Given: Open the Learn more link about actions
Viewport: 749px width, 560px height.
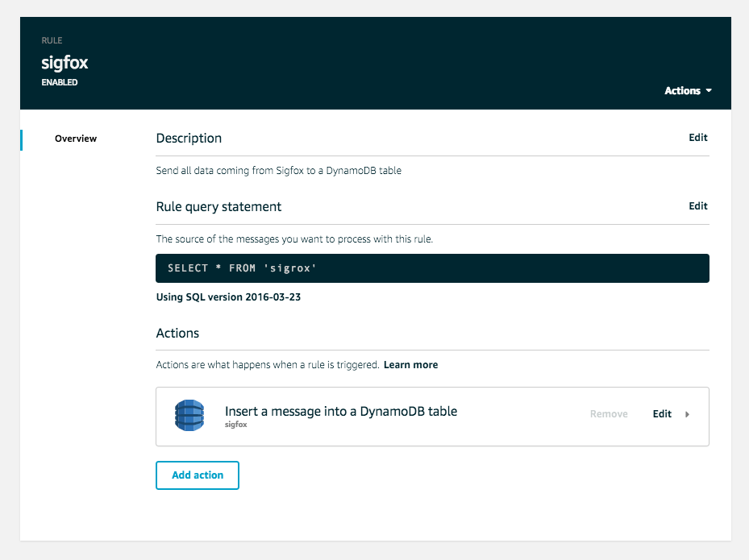Looking at the screenshot, I should tap(410, 364).
